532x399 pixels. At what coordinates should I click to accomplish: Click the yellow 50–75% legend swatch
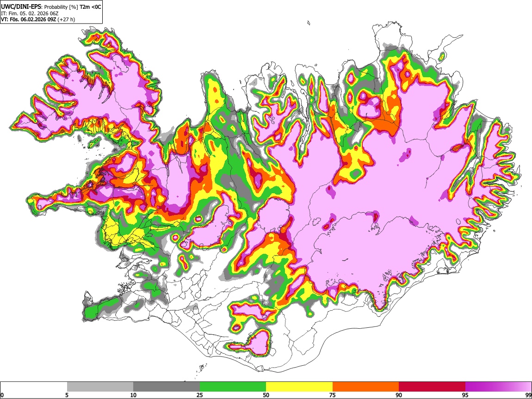pos(299,387)
